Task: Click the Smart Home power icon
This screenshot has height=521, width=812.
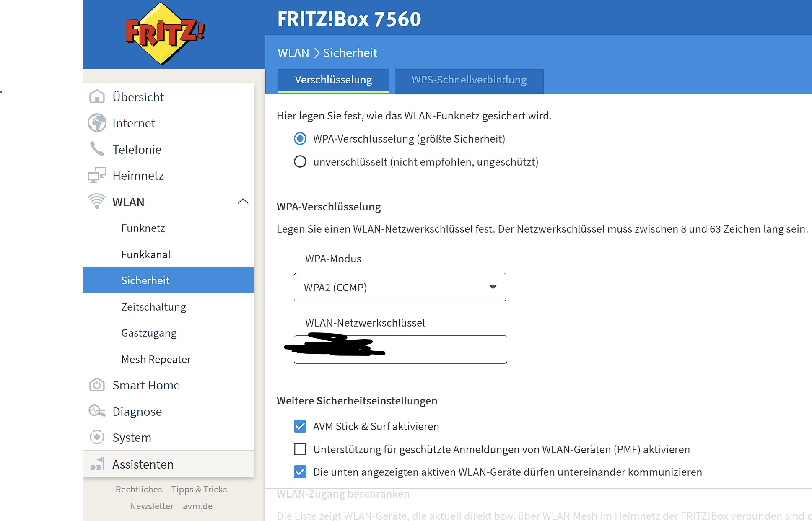Action: click(x=97, y=385)
